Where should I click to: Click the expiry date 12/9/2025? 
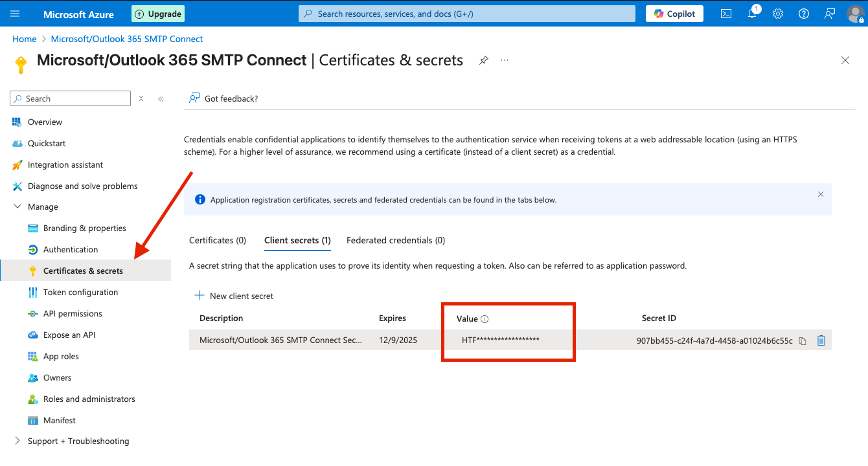398,340
